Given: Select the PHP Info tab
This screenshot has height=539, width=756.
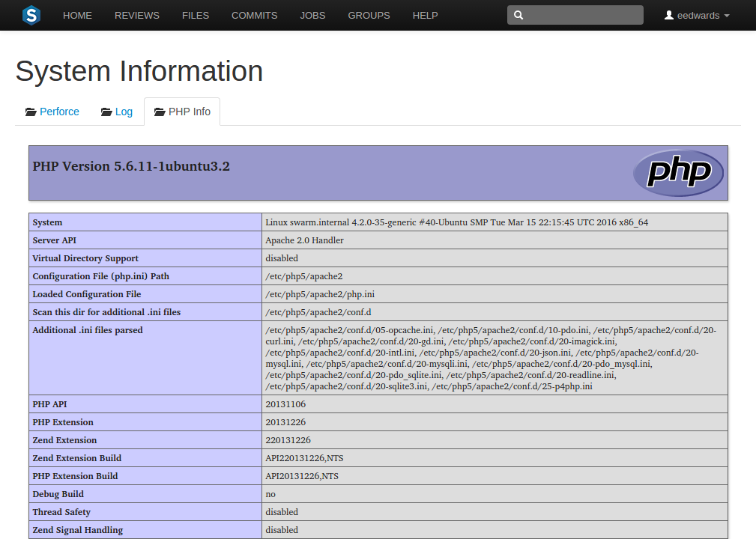Looking at the screenshot, I should pyautogui.click(x=182, y=112).
